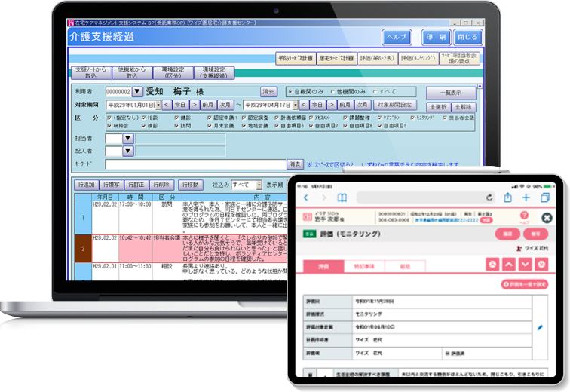Toggle the 健診 category checkbox
Image resolution: width=570 pixels, height=392 pixels.
pyautogui.click(x=176, y=118)
